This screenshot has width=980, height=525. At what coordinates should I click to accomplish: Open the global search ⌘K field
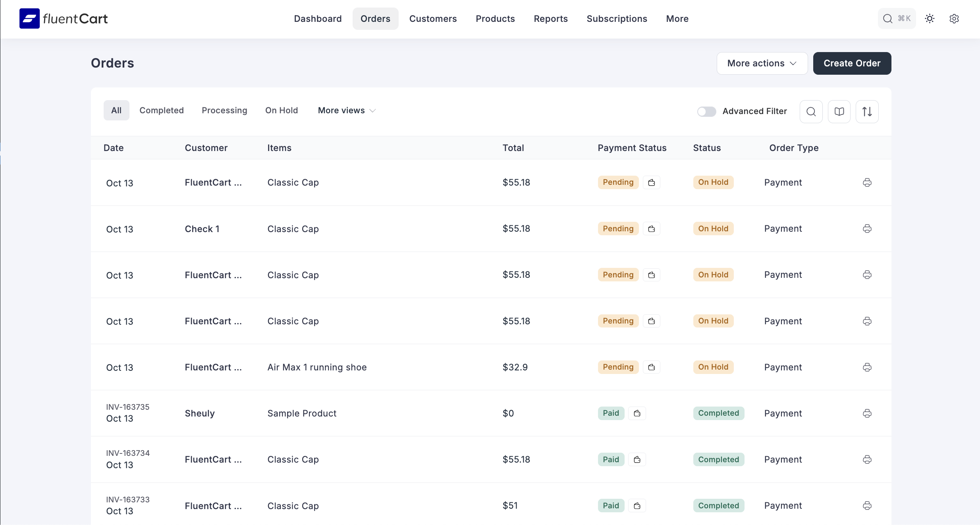[x=897, y=19]
